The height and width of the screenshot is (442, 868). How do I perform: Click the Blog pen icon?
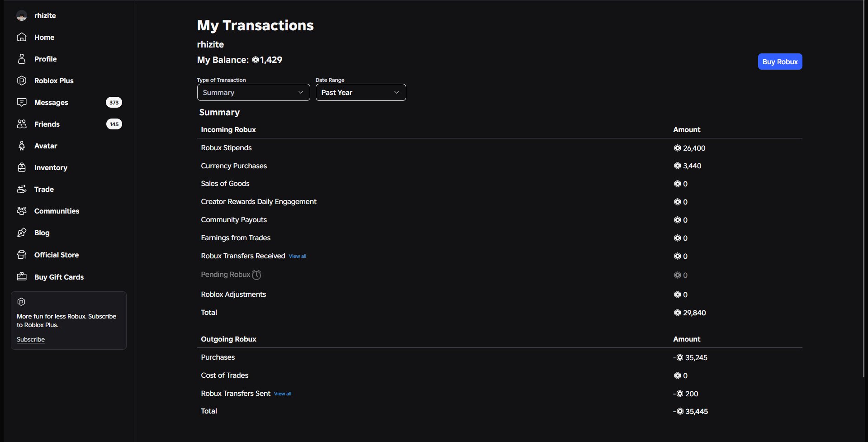point(22,233)
